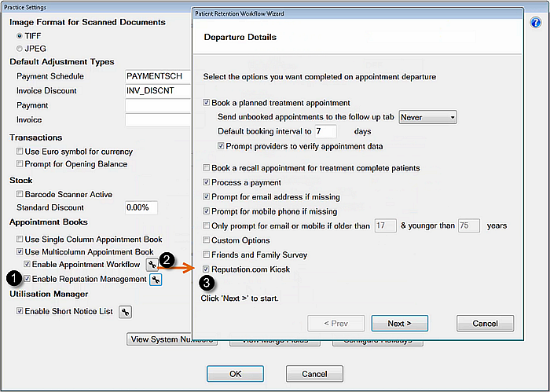Click the 'Appointment Books' section heading

click(x=49, y=222)
